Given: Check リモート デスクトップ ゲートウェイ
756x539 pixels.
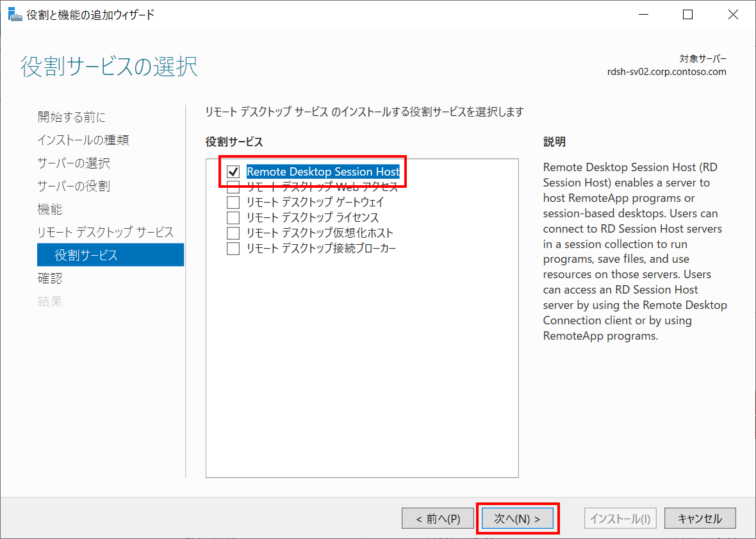Looking at the screenshot, I should (233, 203).
